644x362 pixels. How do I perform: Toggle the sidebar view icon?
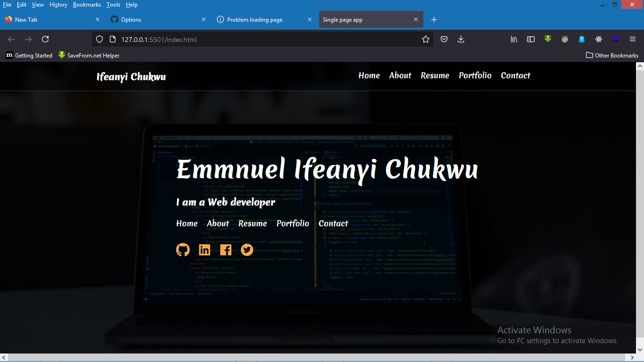point(531,39)
